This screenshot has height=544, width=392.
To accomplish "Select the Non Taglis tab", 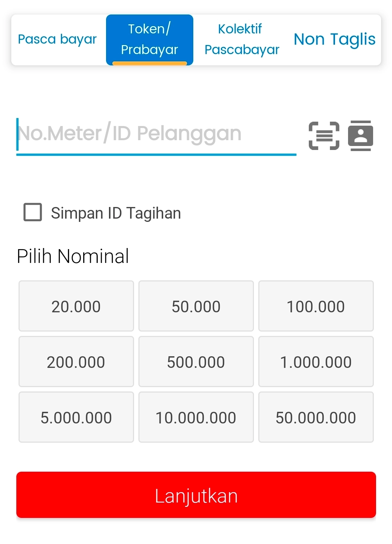I will (334, 39).
